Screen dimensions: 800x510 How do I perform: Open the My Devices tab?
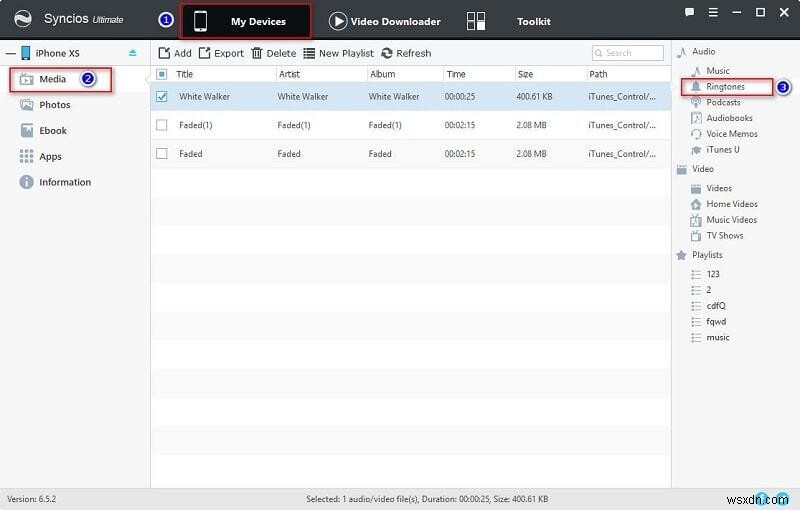coord(245,21)
